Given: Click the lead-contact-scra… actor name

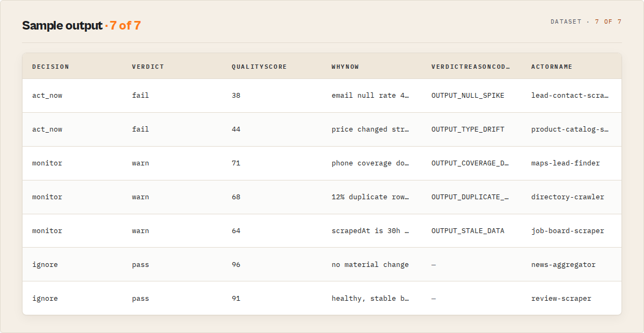Looking at the screenshot, I should point(570,96).
